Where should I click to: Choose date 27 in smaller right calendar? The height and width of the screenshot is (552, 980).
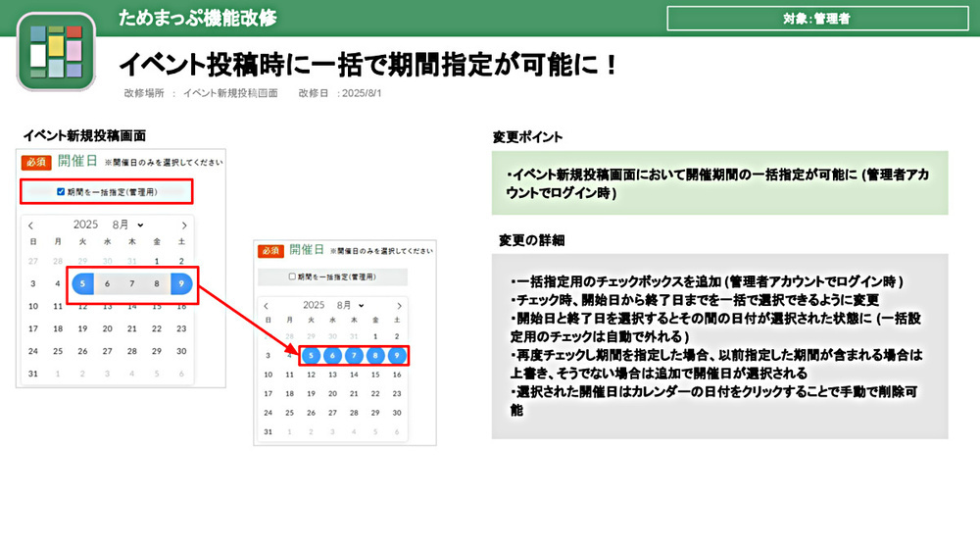pos(332,413)
